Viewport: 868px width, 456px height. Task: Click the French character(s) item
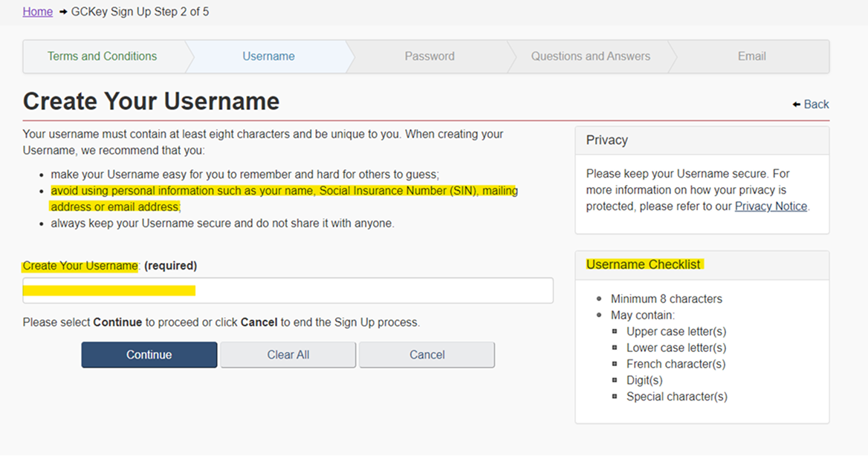(x=676, y=364)
